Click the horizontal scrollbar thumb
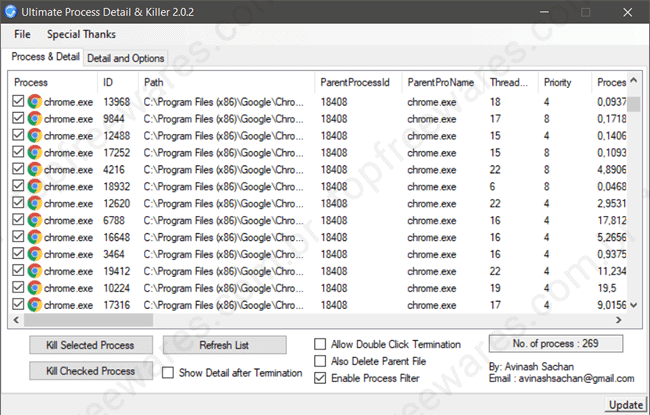This screenshot has width=650, height=415. (88, 320)
